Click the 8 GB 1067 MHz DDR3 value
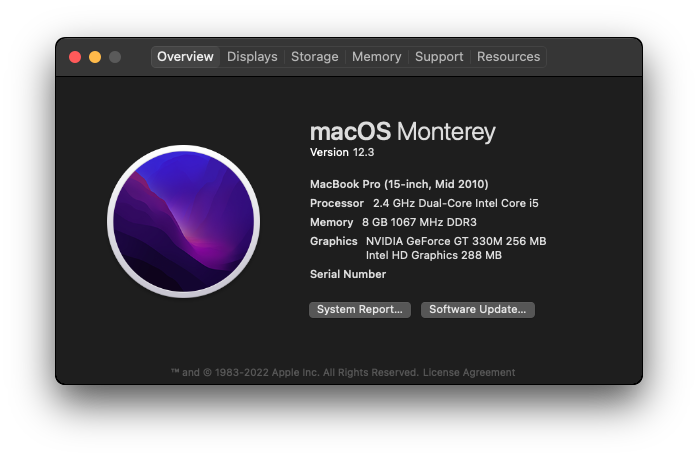This screenshot has width=698, height=458. pos(419,222)
